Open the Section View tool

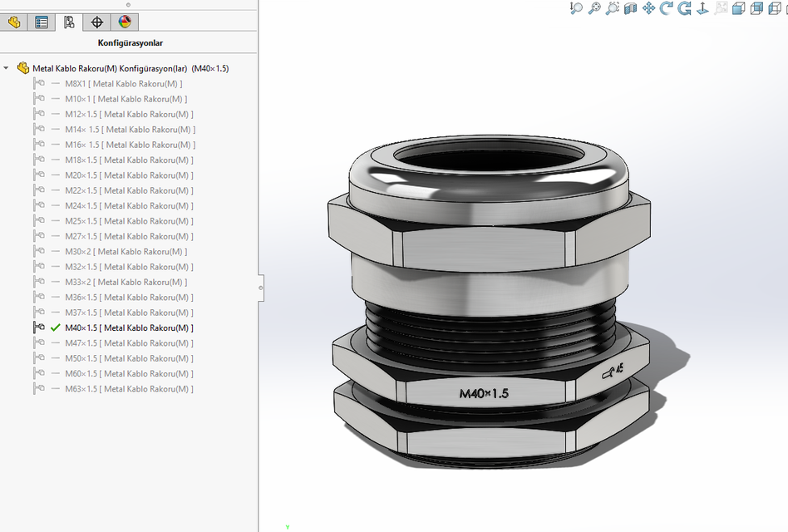click(630, 9)
